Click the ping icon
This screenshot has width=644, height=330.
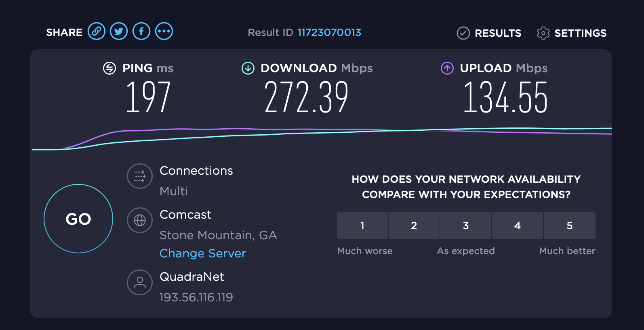click(109, 69)
